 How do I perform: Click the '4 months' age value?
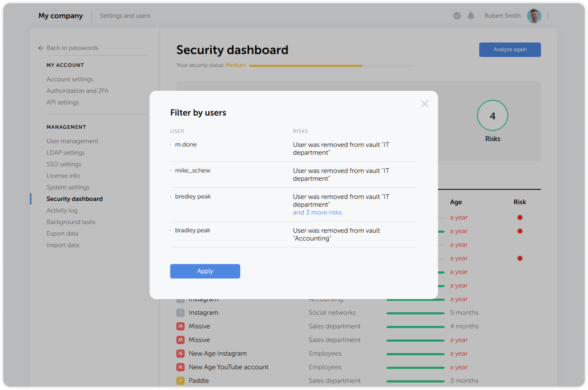coord(464,326)
